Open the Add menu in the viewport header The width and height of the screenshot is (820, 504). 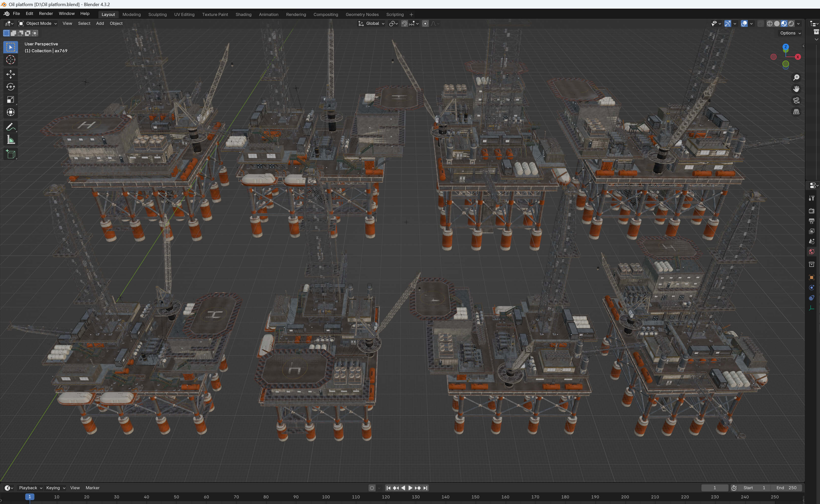pos(100,23)
